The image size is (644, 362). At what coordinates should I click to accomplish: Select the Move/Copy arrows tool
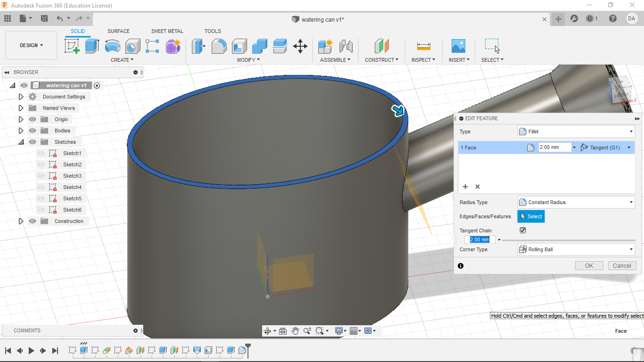[300, 46]
